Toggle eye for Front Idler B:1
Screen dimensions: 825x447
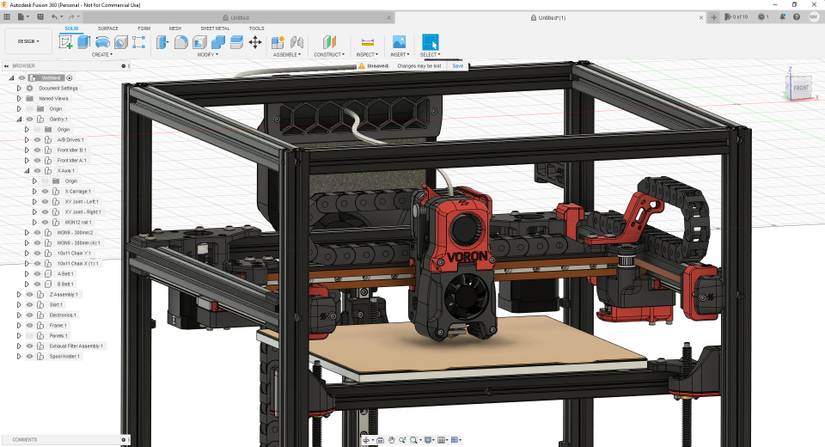[x=37, y=150]
